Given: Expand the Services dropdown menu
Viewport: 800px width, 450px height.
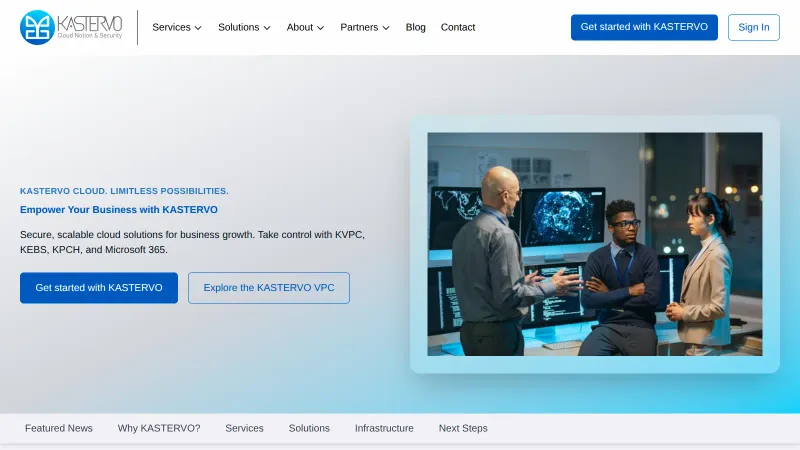Looking at the screenshot, I should coord(176,27).
